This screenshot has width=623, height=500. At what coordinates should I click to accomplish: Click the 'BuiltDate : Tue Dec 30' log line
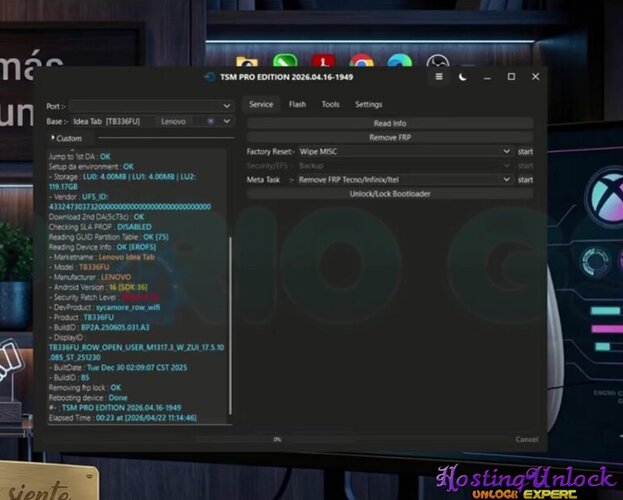coord(118,367)
